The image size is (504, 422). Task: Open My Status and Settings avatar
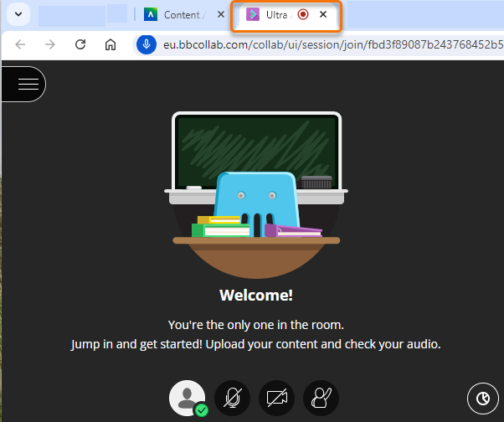pos(188,399)
